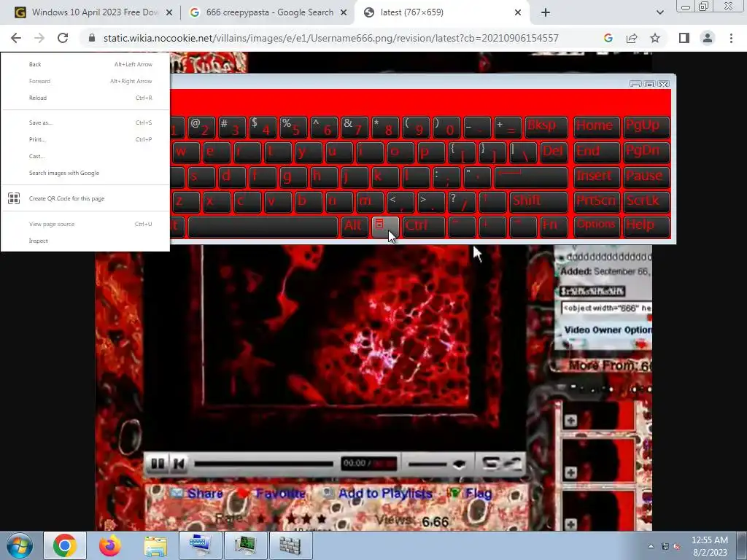
Task: Toggle the right Shift key on on-screen keyboard
Action: [538, 201]
